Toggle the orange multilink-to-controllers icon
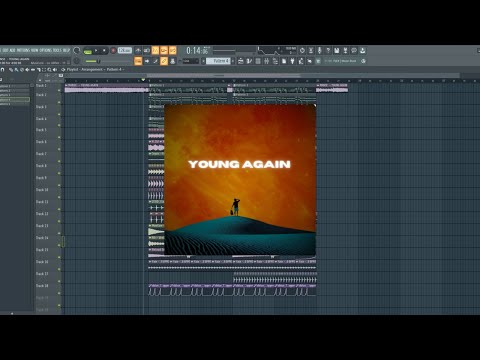 (164, 61)
